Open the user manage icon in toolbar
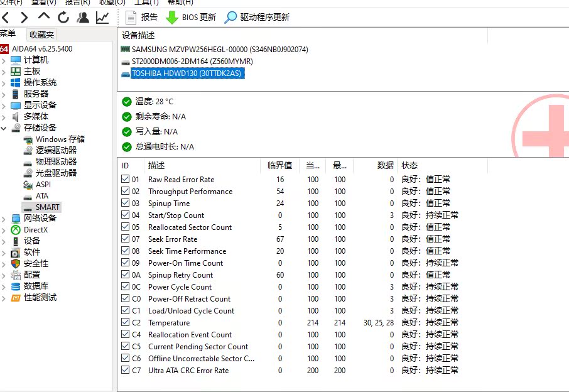569x392 pixels. pyautogui.click(x=83, y=17)
